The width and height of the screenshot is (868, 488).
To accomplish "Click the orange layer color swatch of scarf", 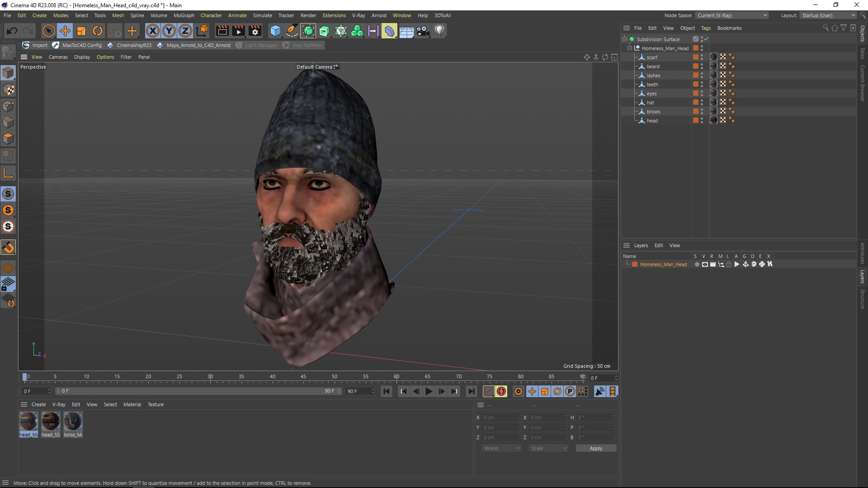I will (696, 57).
